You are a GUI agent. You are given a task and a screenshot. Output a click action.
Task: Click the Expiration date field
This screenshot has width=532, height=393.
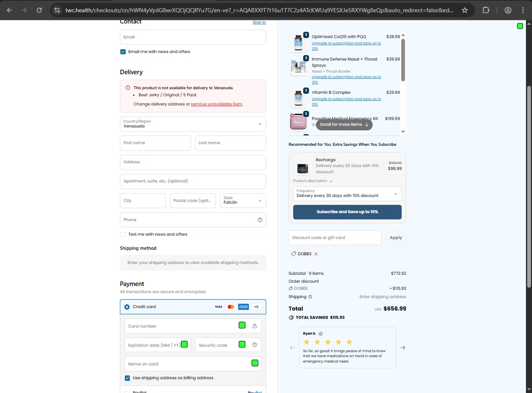coord(157,345)
